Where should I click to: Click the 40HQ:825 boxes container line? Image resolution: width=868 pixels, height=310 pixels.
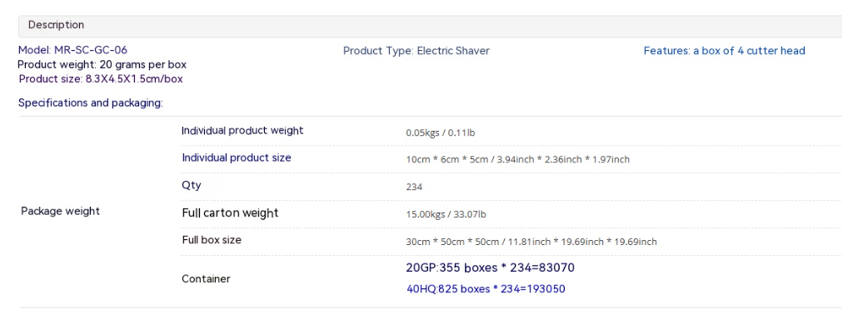(486, 289)
